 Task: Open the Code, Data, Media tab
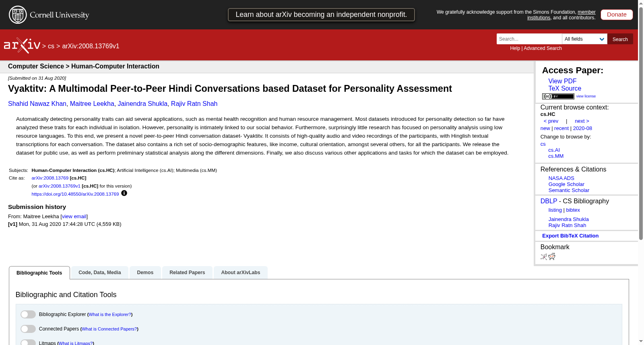click(100, 273)
